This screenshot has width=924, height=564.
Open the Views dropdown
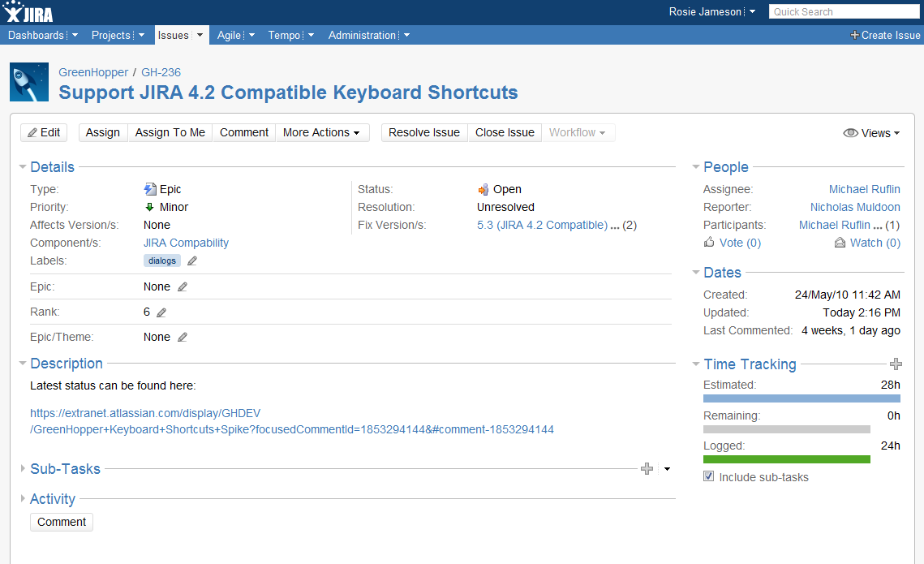pyautogui.click(x=871, y=133)
